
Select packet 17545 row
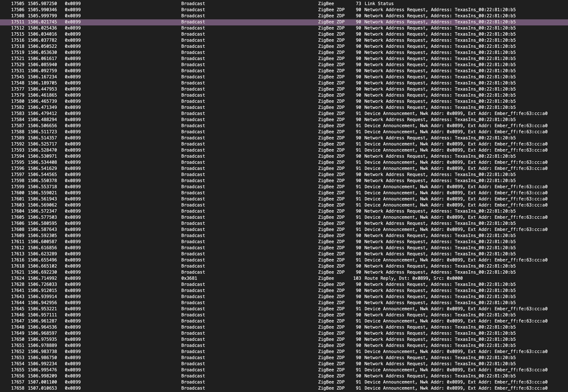pos(18,77)
